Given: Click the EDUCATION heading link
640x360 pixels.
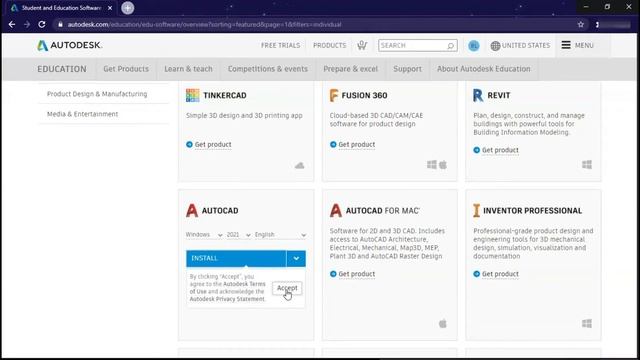Looking at the screenshot, I should [62, 69].
